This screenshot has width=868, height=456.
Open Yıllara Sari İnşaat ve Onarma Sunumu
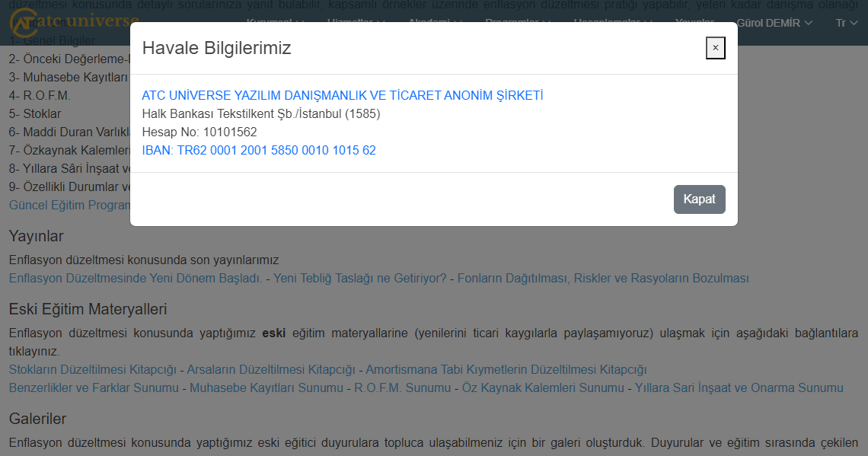tap(739, 387)
